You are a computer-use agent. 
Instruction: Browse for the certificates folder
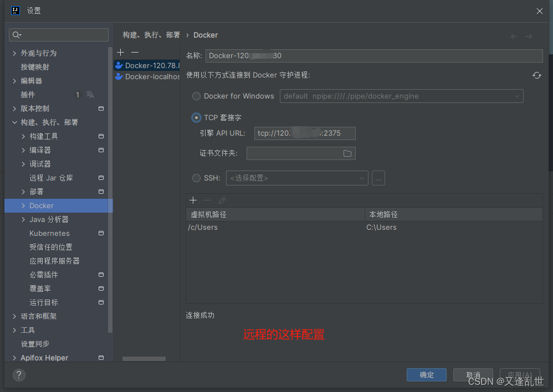pyautogui.click(x=347, y=153)
